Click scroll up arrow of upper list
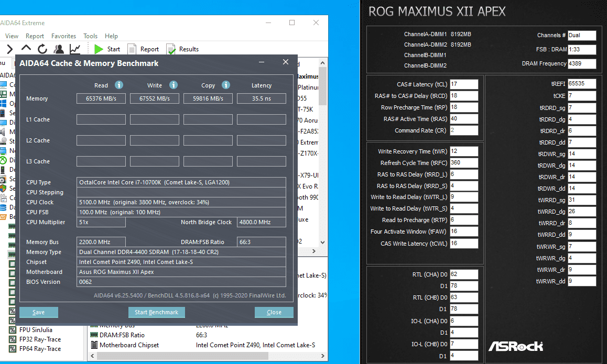This screenshot has height=364, width=607. tap(322, 63)
